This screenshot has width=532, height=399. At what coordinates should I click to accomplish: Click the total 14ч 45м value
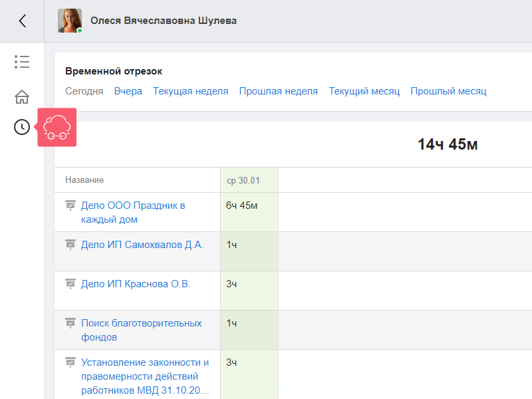448,144
